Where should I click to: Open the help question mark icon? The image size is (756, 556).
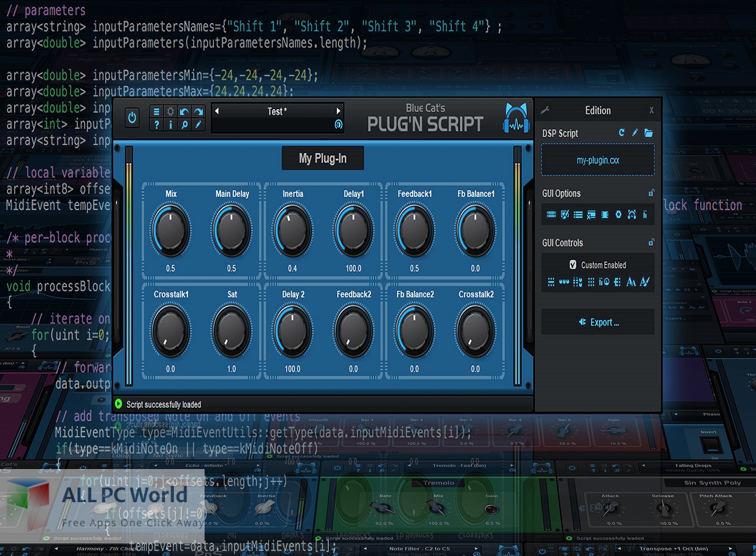(156, 124)
